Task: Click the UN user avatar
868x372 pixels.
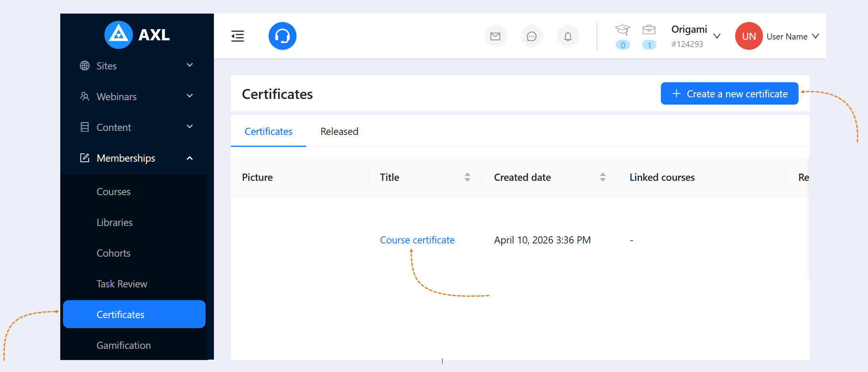Action: click(749, 36)
